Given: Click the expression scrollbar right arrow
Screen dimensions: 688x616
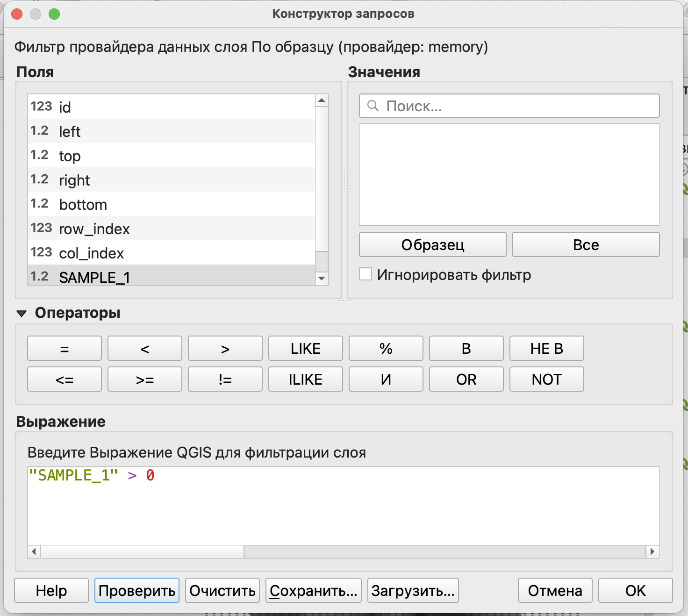Looking at the screenshot, I should pos(652,552).
